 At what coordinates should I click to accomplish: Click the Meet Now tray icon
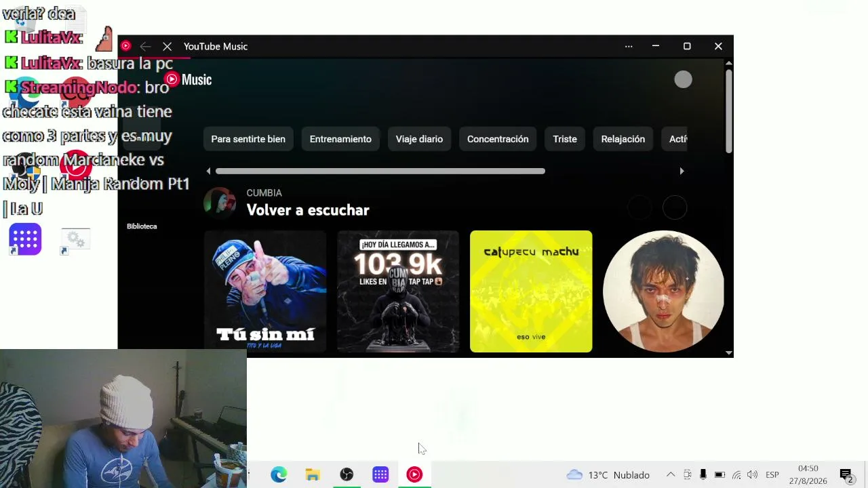(x=688, y=474)
